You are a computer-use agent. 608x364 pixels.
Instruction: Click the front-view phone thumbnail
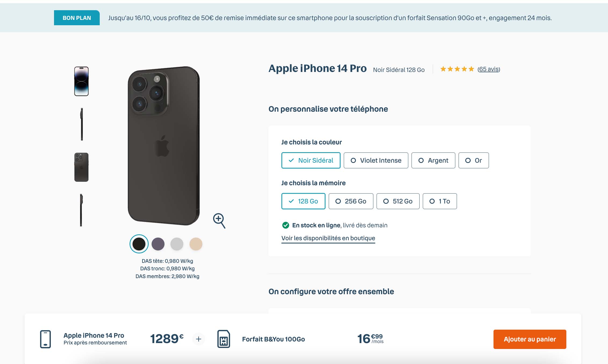(x=81, y=82)
